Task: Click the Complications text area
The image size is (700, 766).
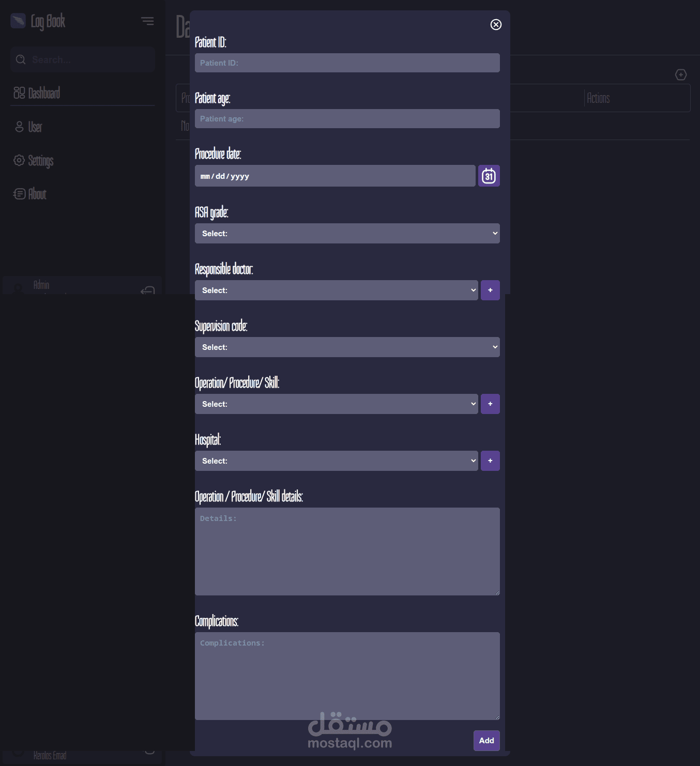Action: pos(347,676)
